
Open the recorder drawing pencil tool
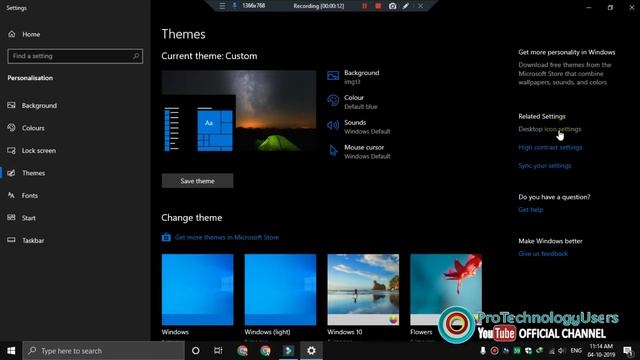tap(406, 6)
